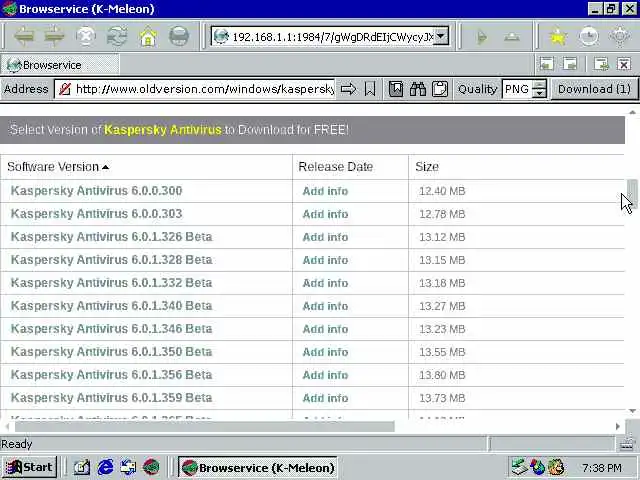Bookmark this page with ribbon icon
This screenshot has height=480, width=640.
click(x=370, y=89)
